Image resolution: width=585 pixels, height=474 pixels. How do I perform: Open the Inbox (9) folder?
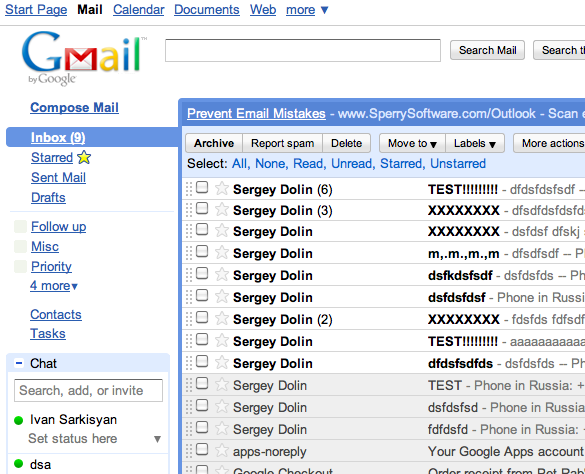58,137
